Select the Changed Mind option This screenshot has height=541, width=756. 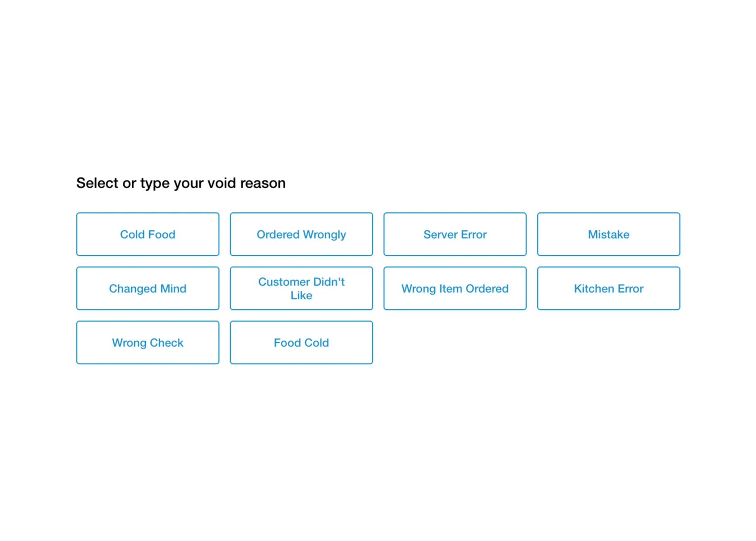(148, 289)
